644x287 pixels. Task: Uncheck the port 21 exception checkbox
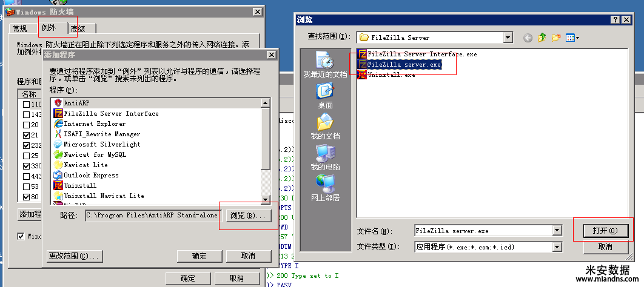point(26,135)
